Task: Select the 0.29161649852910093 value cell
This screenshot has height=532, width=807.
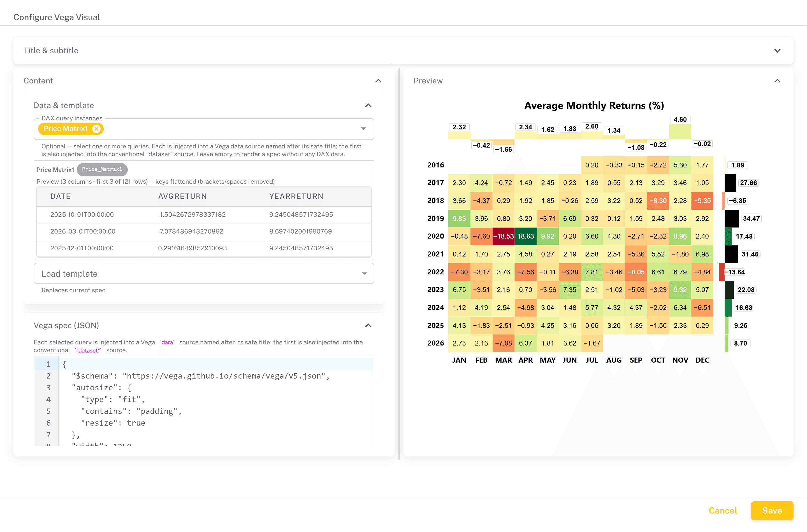Action: tap(192, 248)
